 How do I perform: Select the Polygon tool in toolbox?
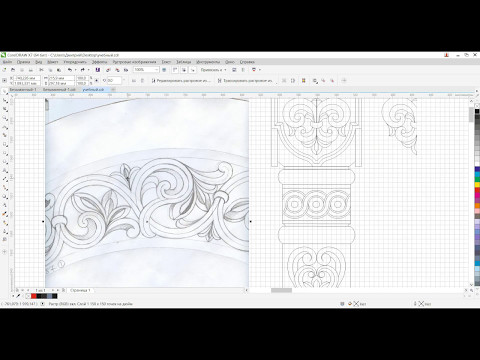5,162
